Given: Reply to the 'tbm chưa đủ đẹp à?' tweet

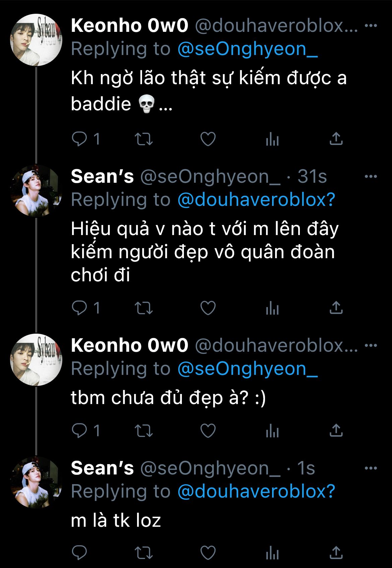Looking at the screenshot, I should 79,431.
